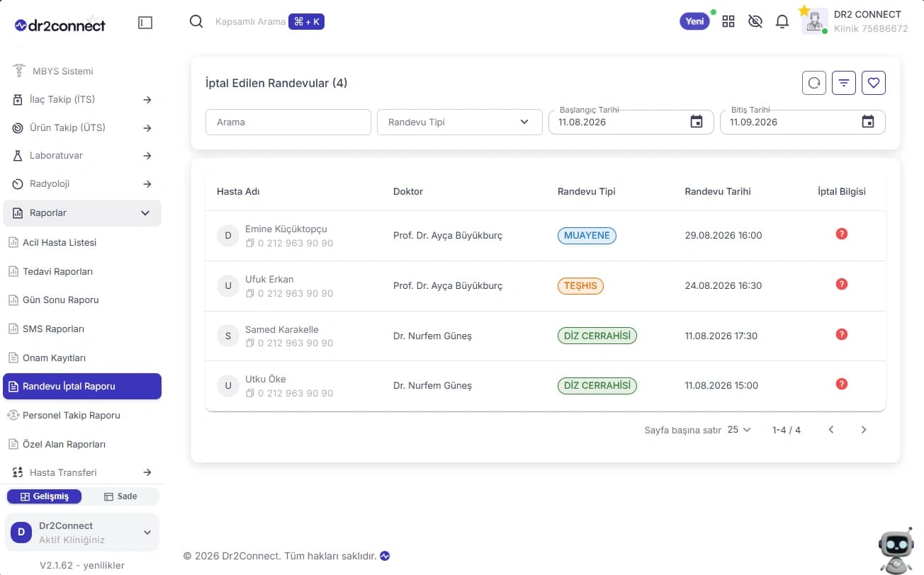The height and width of the screenshot is (575, 924).
Task: Open the apps grid icon
Action: click(728, 21)
